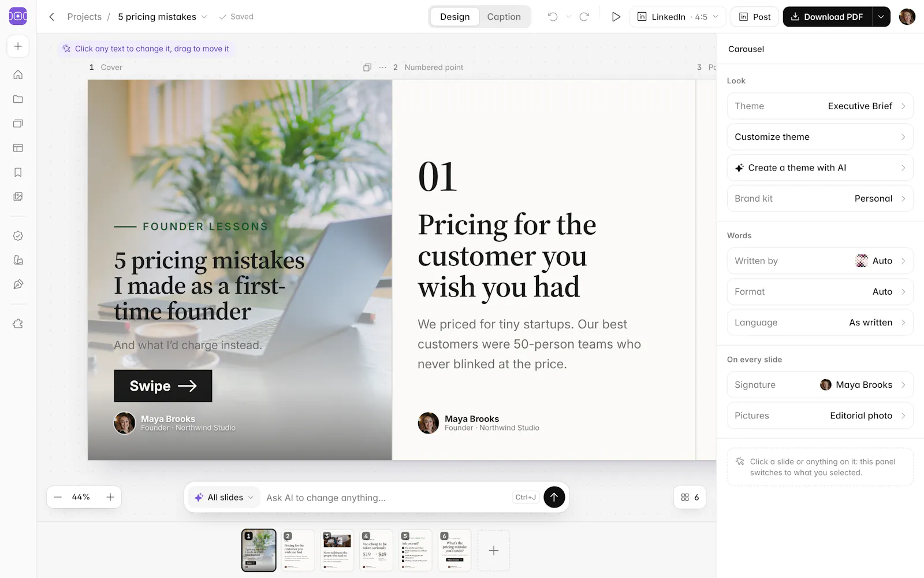The height and width of the screenshot is (578, 924).
Task: Open the folder icon in sidebar
Action: [x=18, y=99]
